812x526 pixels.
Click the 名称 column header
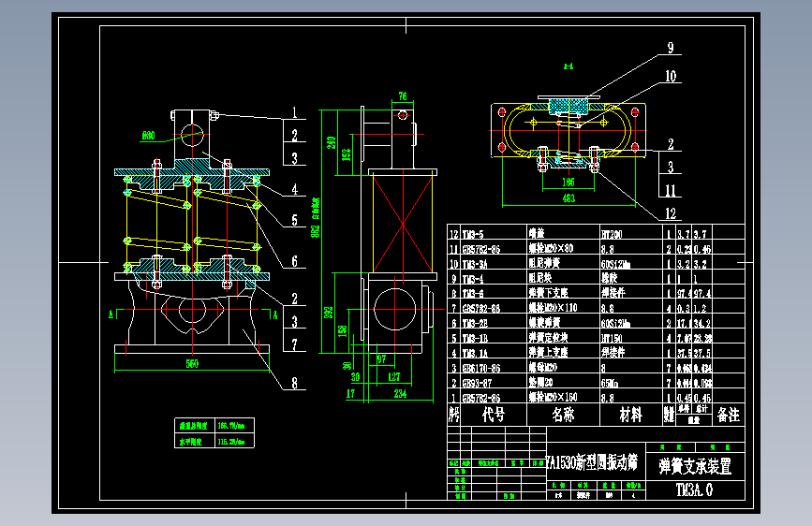(563, 415)
